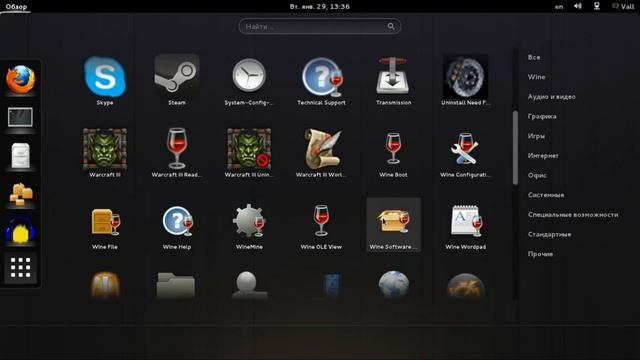Screen dimensions: 640x360
Task: Open en keyboard layout indicator
Action: pyautogui.click(x=559, y=7)
